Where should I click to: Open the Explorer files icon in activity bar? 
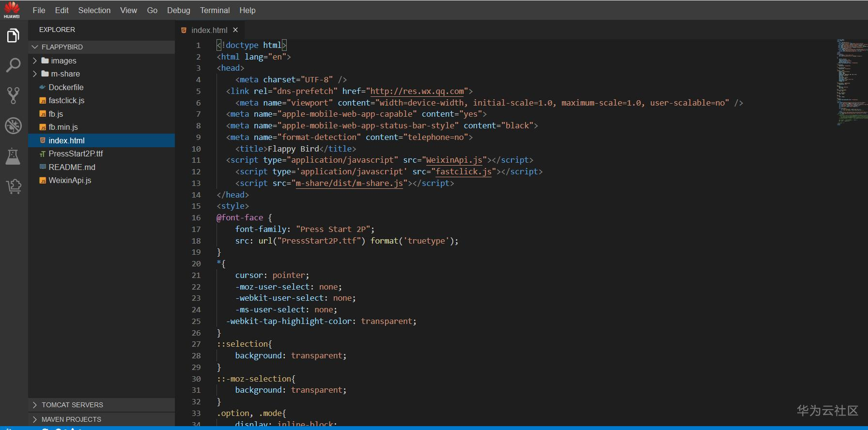click(x=13, y=35)
